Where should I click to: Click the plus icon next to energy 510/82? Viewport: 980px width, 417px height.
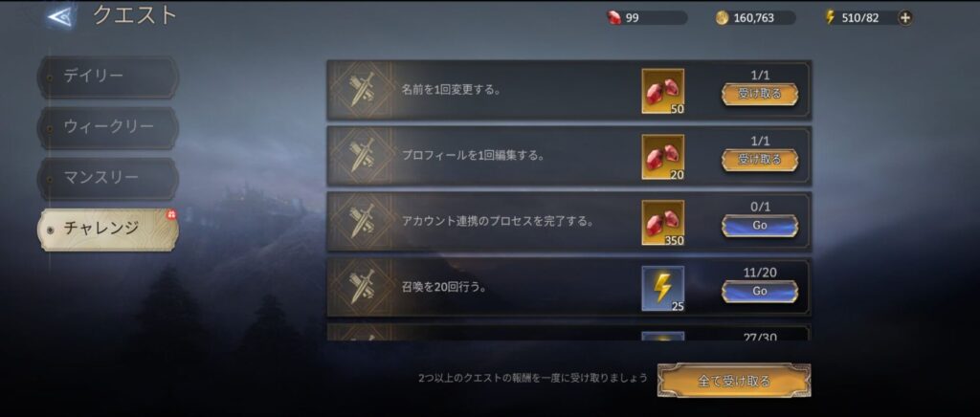(904, 17)
